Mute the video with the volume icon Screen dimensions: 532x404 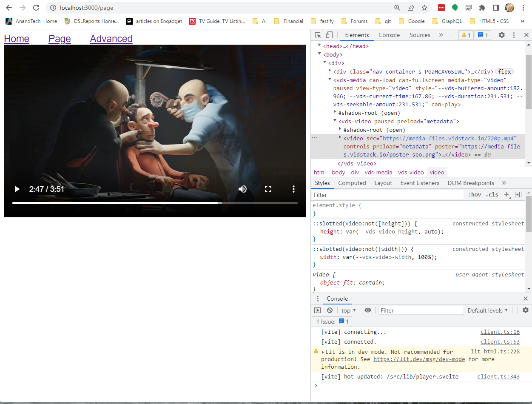(x=242, y=189)
